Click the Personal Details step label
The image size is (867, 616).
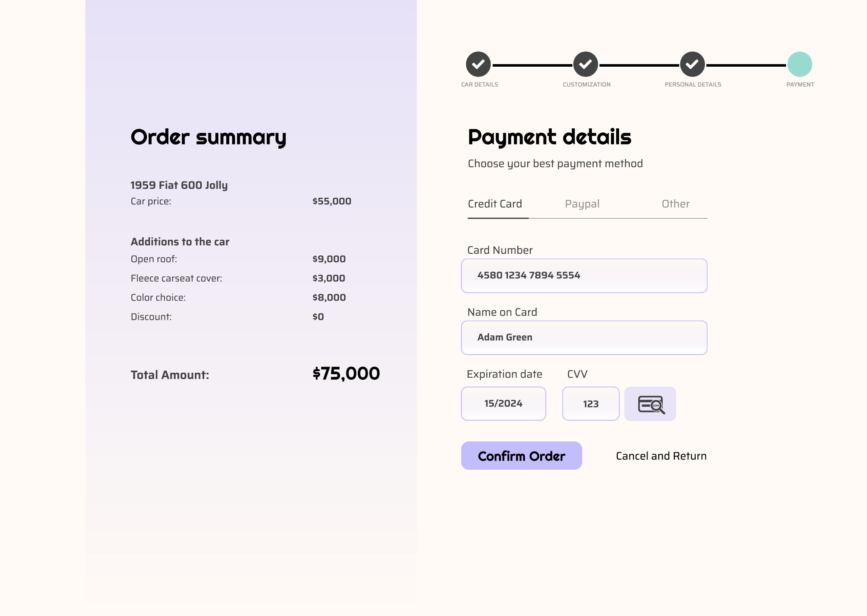693,85
